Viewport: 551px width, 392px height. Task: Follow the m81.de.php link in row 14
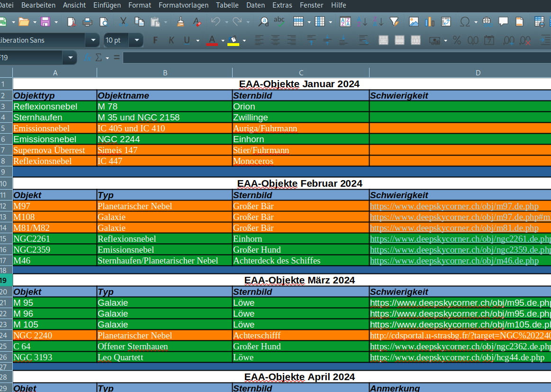click(x=454, y=228)
